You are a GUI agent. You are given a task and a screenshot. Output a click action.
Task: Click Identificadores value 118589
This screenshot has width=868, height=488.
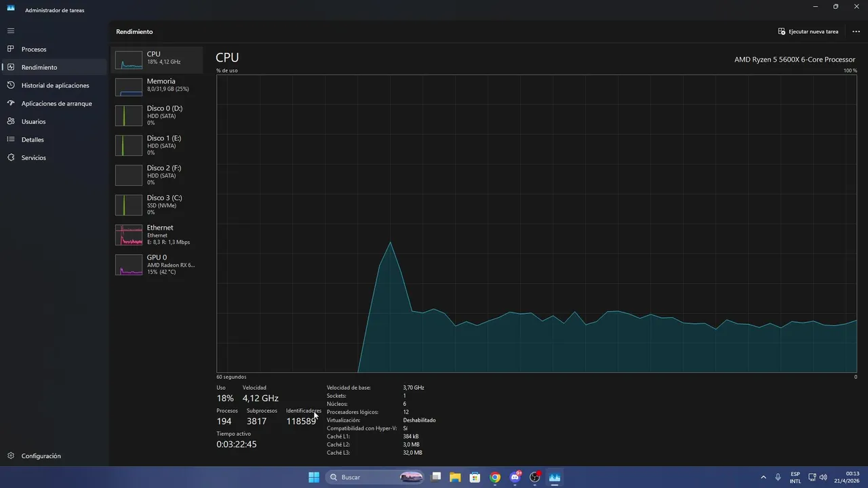pyautogui.click(x=301, y=421)
